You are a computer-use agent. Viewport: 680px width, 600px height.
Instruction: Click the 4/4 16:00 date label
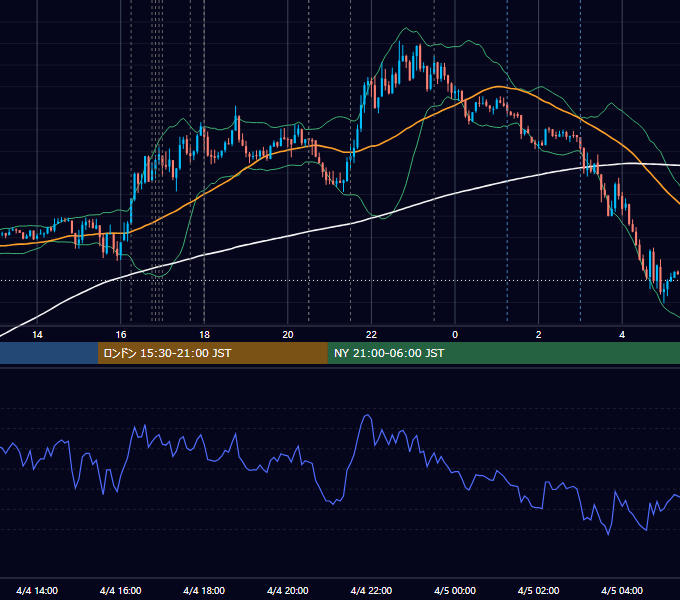point(121,590)
